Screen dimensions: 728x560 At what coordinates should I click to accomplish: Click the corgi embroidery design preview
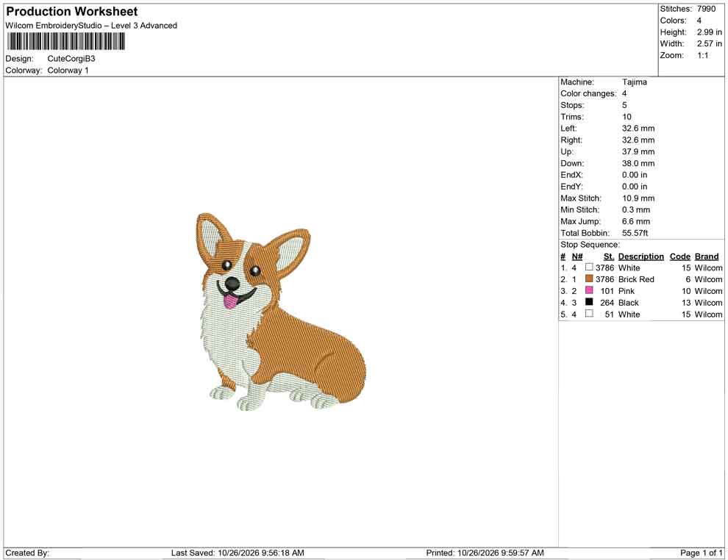(281, 312)
